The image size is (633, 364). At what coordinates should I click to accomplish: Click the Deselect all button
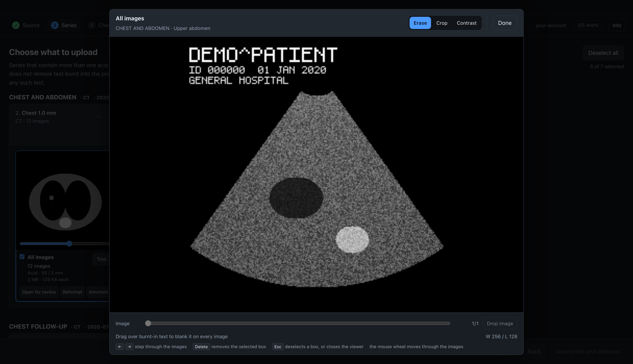click(603, 53)
